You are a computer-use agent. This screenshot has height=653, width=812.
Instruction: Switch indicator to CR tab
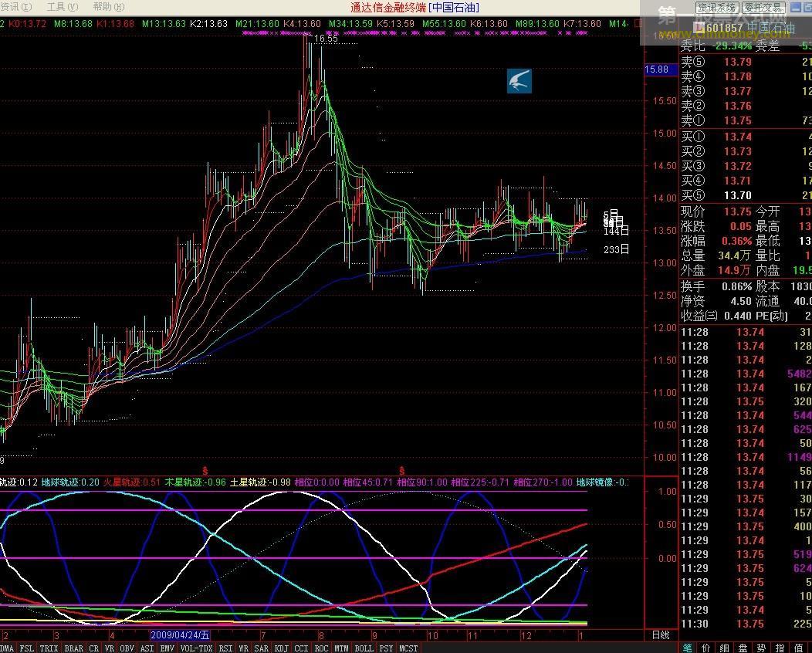[x=93, y=648]
